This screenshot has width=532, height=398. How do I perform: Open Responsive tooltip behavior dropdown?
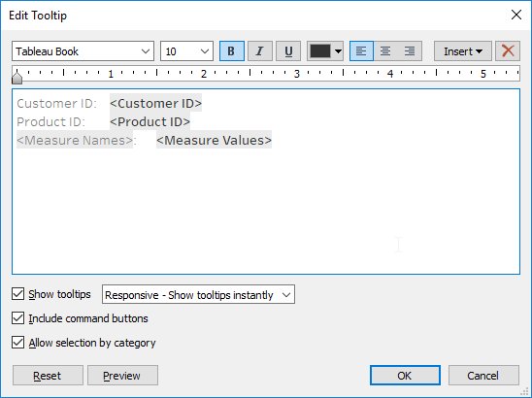pos(198,294)
